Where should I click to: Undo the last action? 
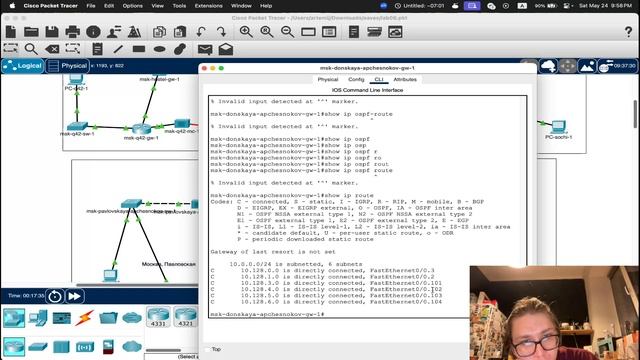coord(200,32)
